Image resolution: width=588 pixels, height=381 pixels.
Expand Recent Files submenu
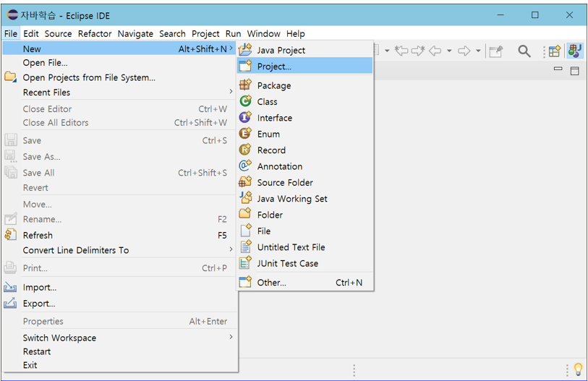coord(231,92)
